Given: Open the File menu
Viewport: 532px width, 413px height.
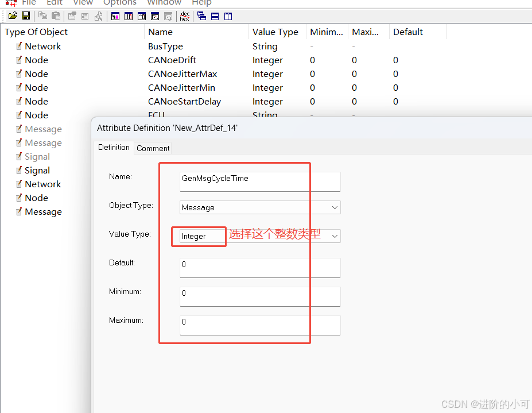Looking at the screenshot, I should 29,3.
